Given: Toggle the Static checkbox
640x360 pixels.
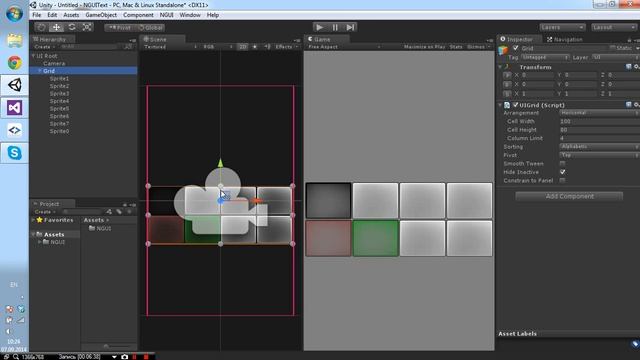Looking at the screenshot, I should 612,48.
